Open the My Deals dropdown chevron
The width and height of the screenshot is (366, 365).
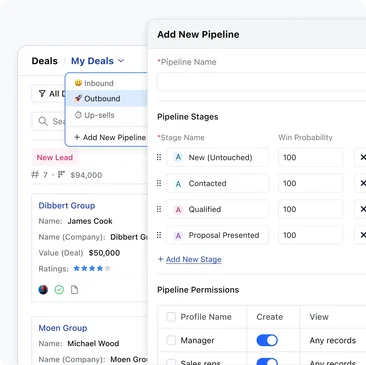(121, 61)
